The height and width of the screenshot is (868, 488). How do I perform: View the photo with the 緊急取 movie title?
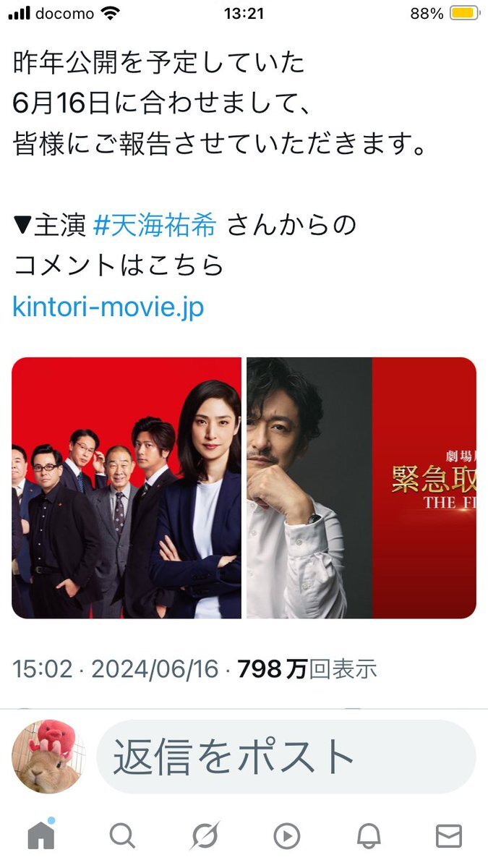(x=361, y=488)
